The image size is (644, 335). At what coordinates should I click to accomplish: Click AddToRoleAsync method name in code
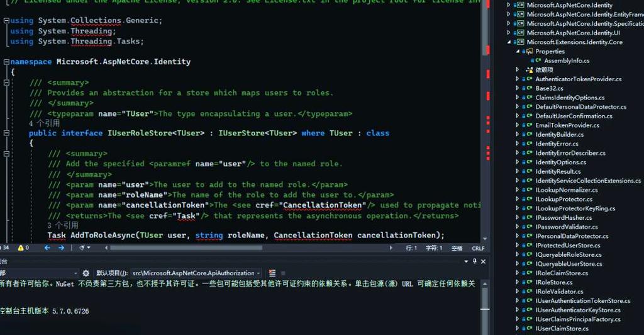click(103, 235)
